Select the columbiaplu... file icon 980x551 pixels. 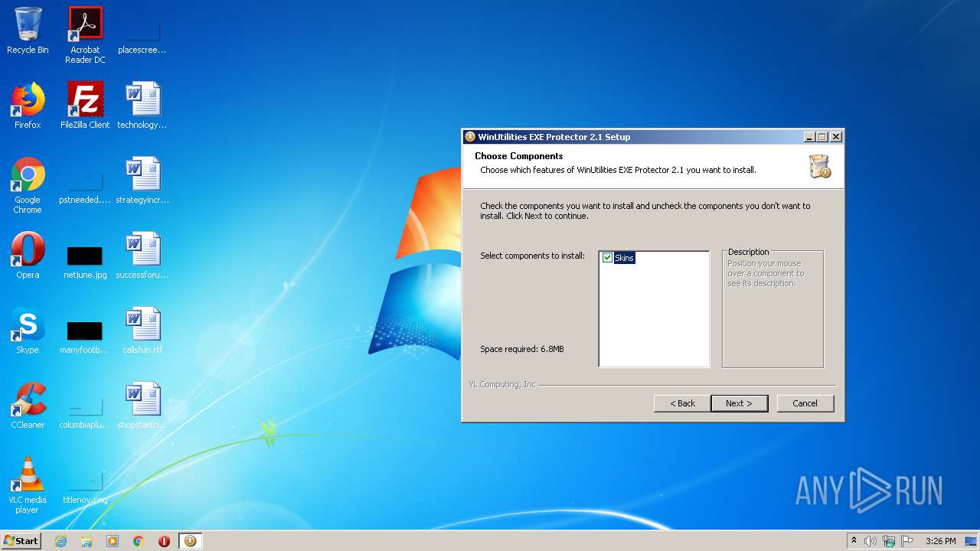click(x=85, y=413)
